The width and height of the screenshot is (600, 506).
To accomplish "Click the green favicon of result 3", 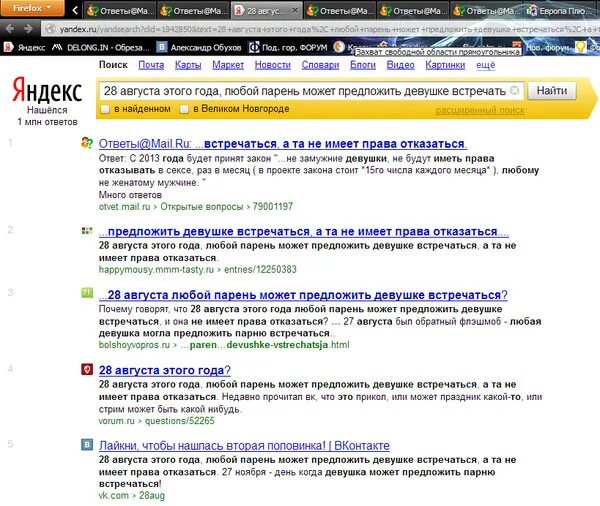I will (x=87, y=293).
